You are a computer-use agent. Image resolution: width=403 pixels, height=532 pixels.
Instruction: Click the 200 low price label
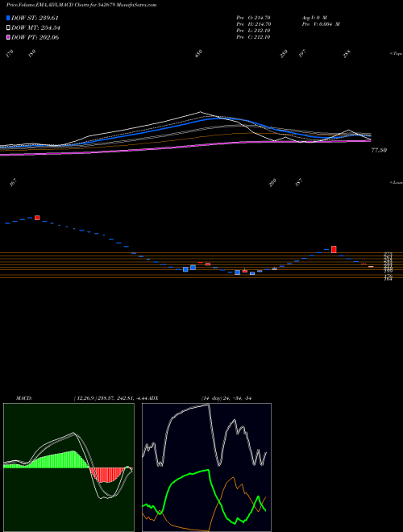pyautogui.click(x=272, y=182)
